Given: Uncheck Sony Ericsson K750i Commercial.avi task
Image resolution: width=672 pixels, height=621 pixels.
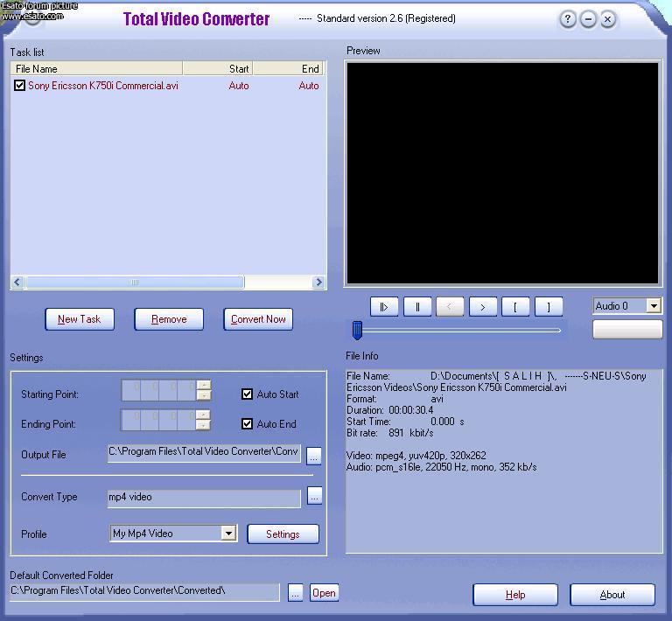Looking at the screenshot, I should [x=19, y=85].
